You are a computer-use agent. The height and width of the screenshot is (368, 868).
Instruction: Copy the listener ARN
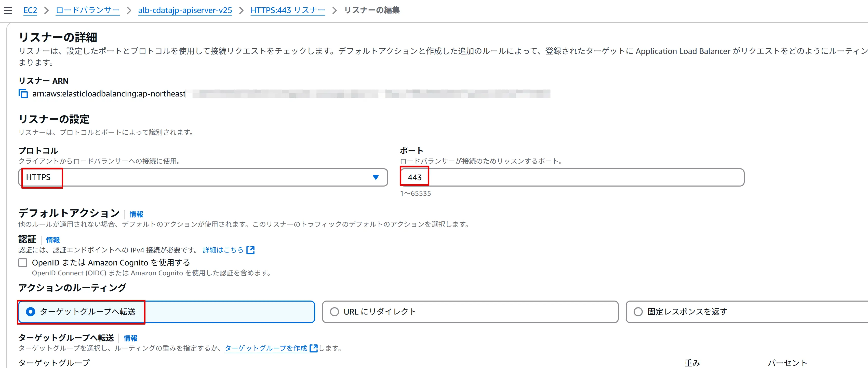(23, 94)
